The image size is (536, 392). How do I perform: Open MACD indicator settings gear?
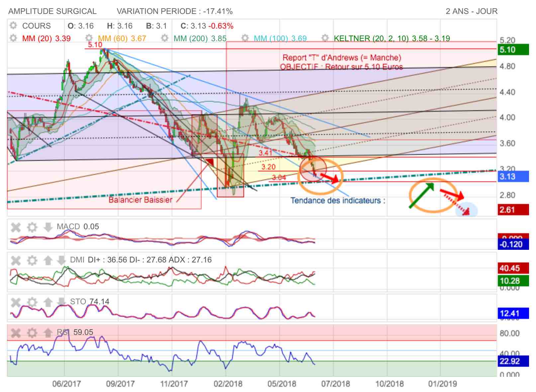click(x=32, y=227)
